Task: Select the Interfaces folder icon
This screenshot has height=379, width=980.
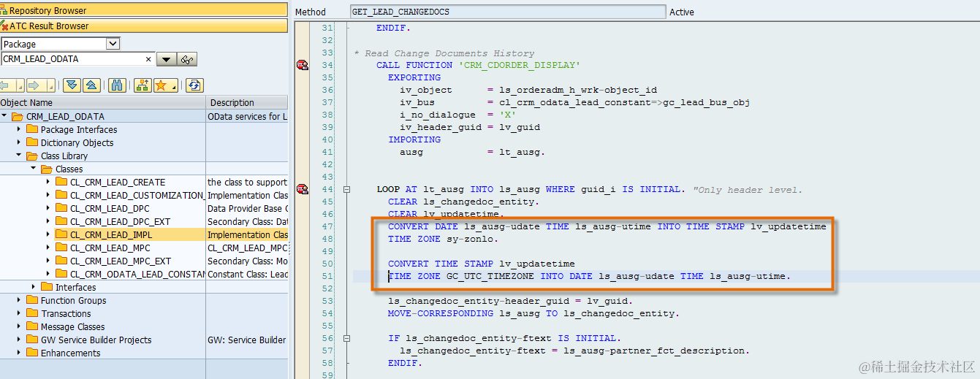Action: pyautogui.click(x=47, y=287)
